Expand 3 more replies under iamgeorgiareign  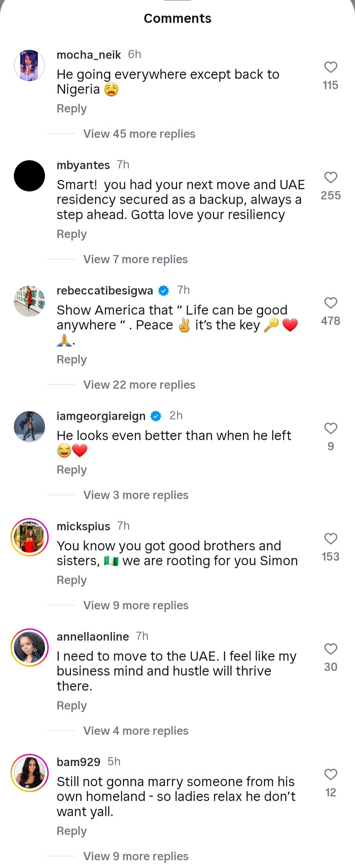pos(136,495)
